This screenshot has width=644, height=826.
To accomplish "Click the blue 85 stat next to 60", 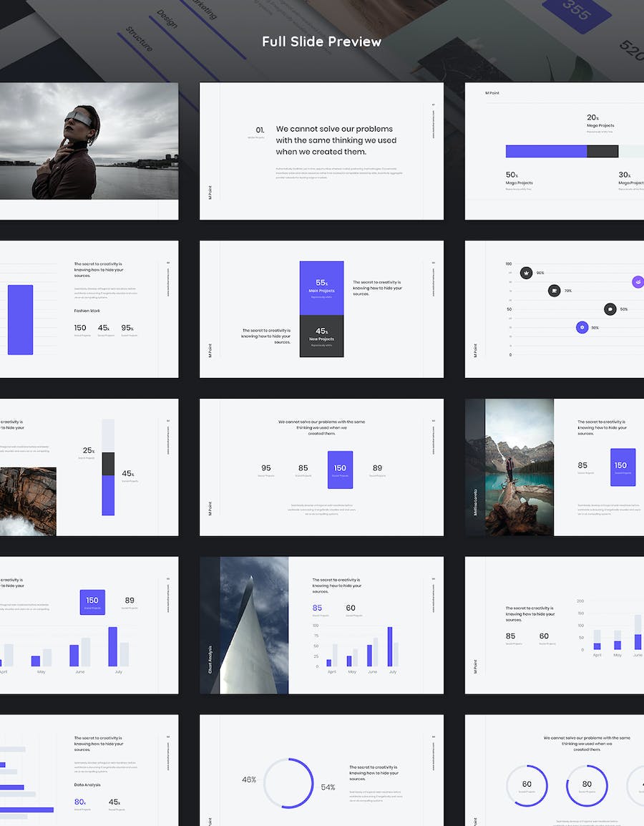I will [317, 608].
